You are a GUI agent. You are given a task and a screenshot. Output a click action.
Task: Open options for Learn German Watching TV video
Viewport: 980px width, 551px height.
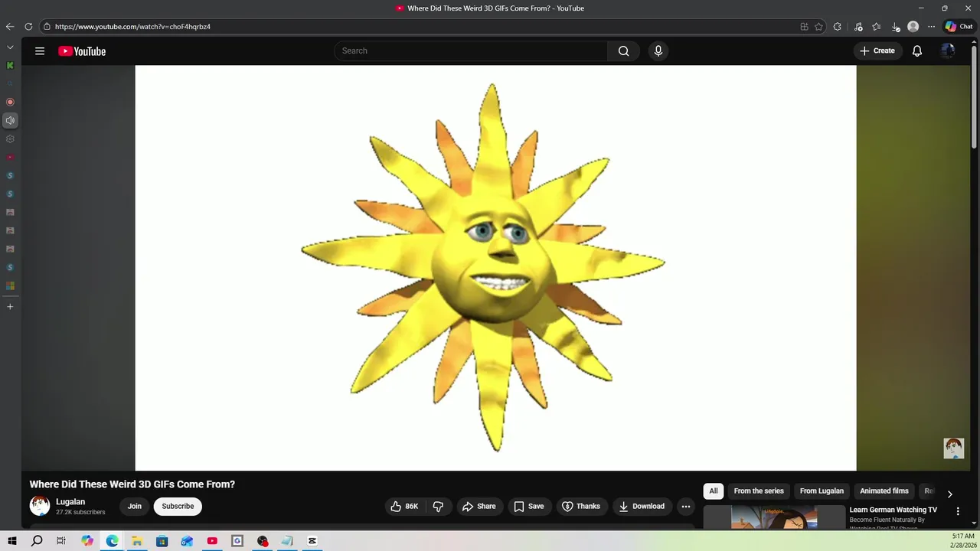[x=957, y=511]
